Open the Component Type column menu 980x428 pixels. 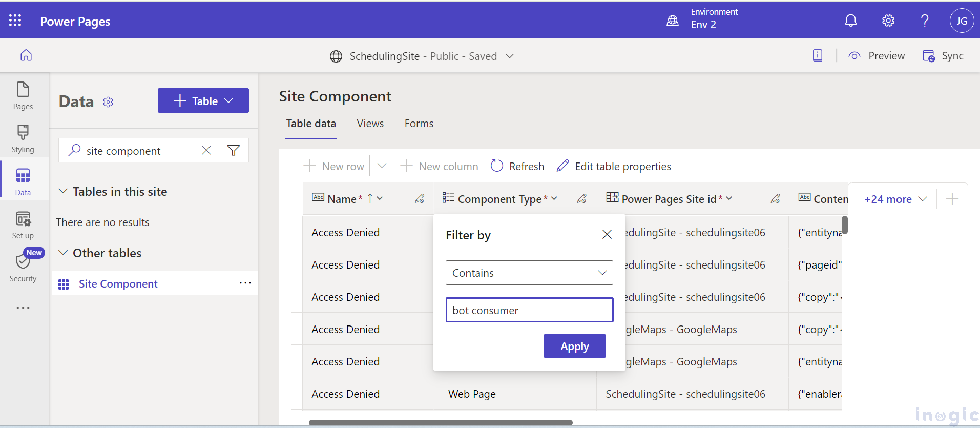click(554, 198)
